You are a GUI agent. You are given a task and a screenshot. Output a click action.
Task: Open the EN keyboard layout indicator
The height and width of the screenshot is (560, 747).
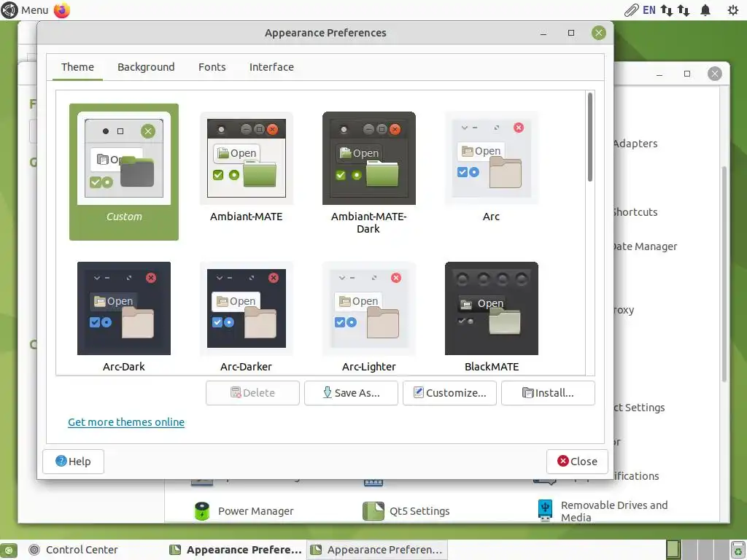(649, 10)
